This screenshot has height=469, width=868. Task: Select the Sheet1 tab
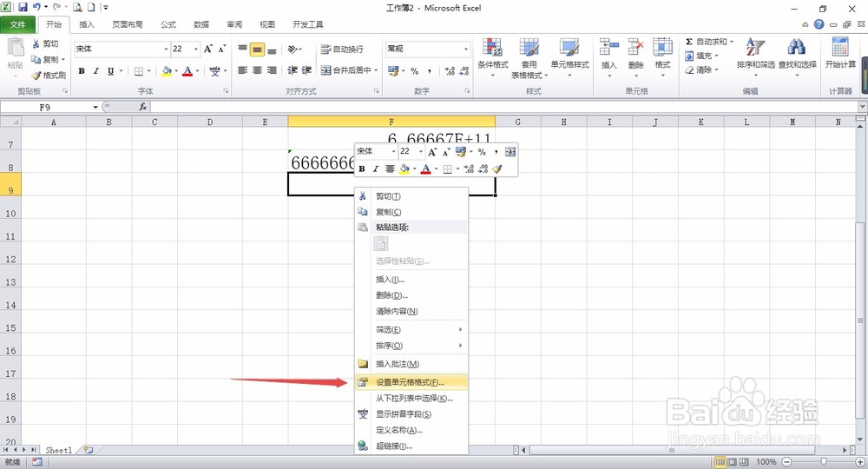coord(59,450)
